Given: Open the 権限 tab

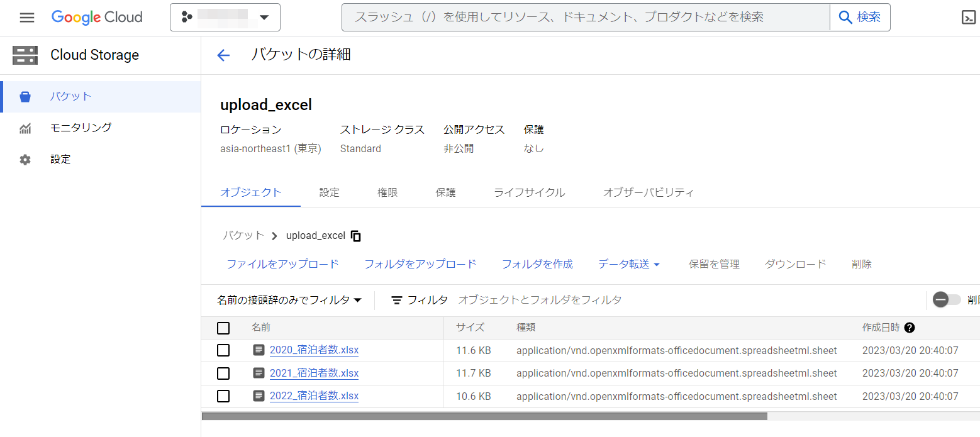Looking at the screenshot, I should 387,192.
